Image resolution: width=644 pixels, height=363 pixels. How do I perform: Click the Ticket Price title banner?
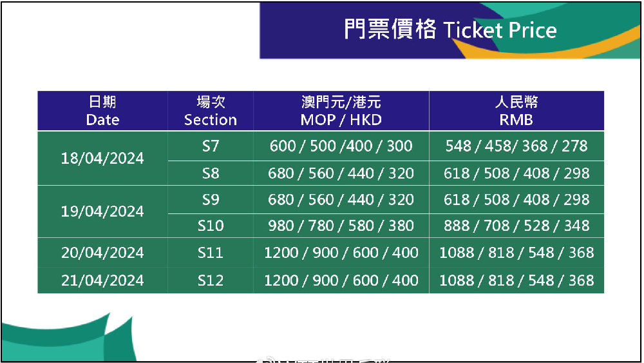[x=450, y=30]
